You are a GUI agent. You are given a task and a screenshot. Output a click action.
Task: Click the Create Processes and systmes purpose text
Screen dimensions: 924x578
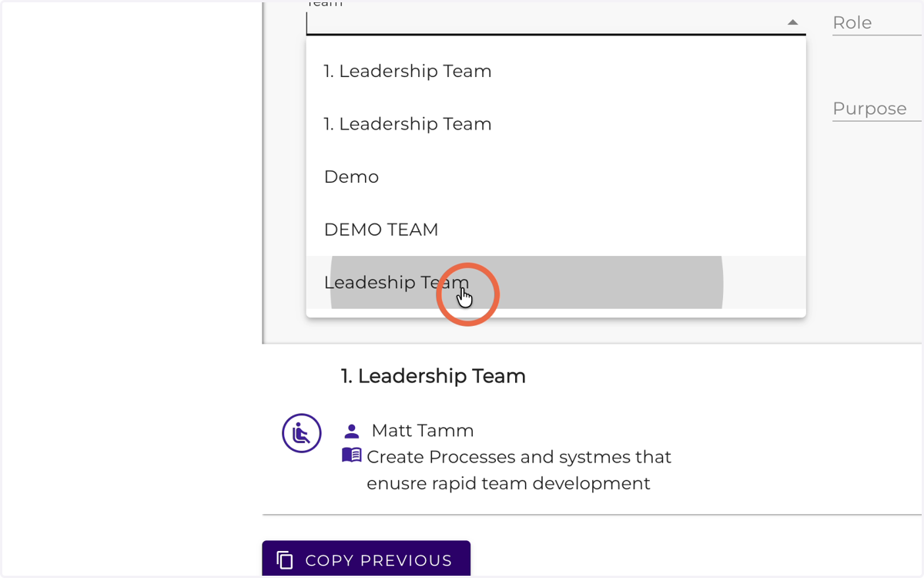519,470
